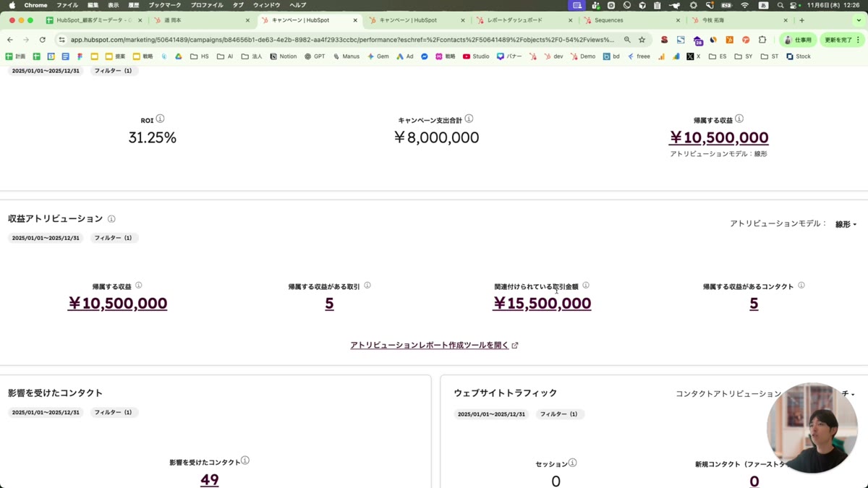
Task: Click info icon beside 影響を受けたコンタクト metric
Action: [245, 461]
